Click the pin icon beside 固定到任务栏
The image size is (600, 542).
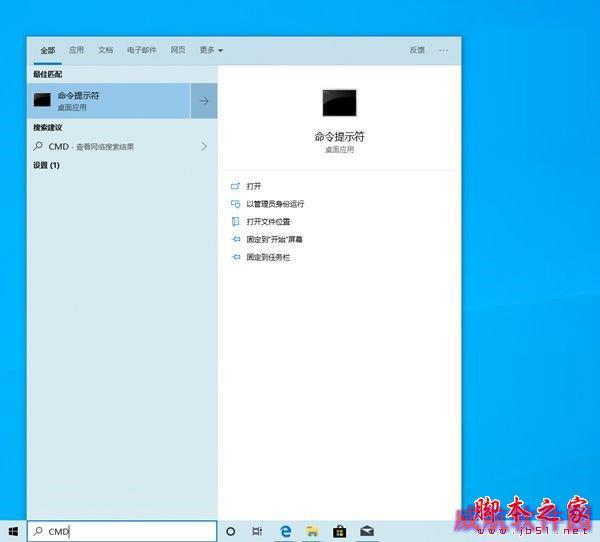coord(236,257)
